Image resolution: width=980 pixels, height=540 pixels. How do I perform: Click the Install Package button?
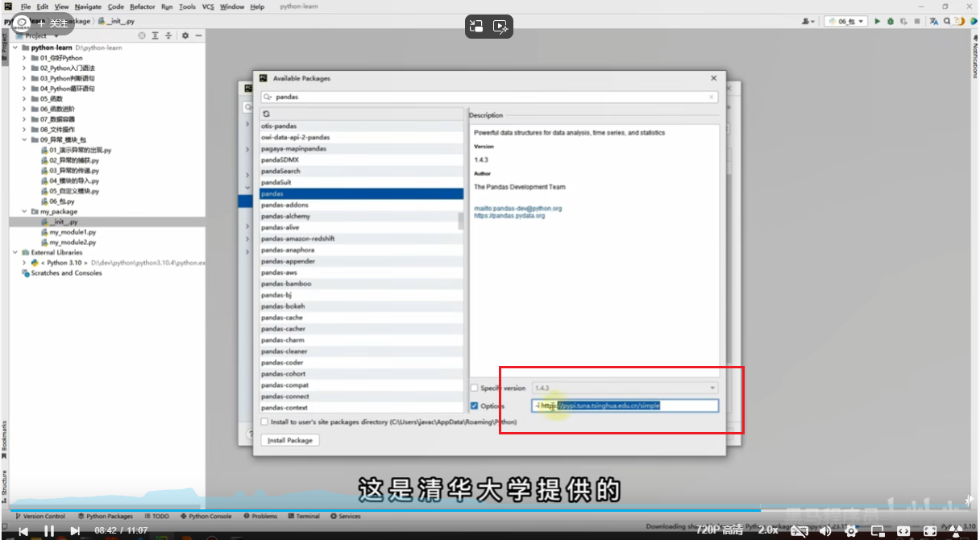tap(290, 440)
